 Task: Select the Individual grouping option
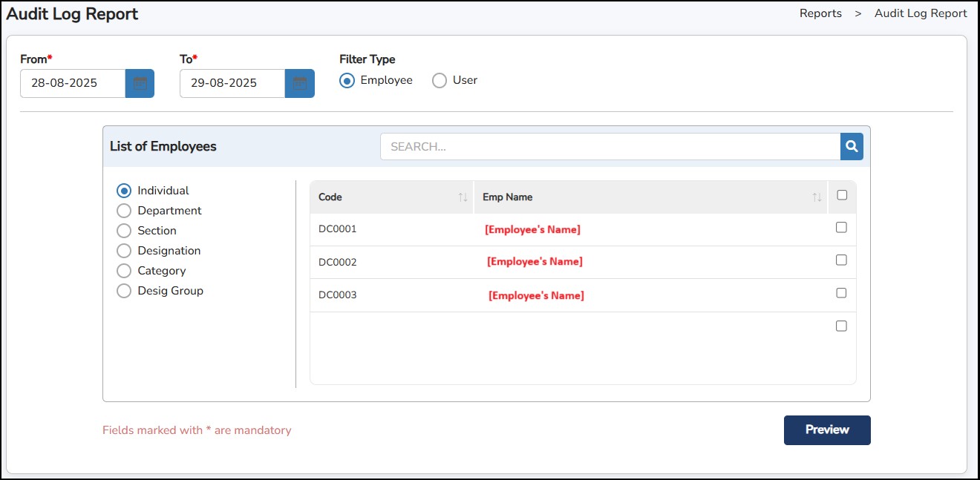(x=124, y=191)
